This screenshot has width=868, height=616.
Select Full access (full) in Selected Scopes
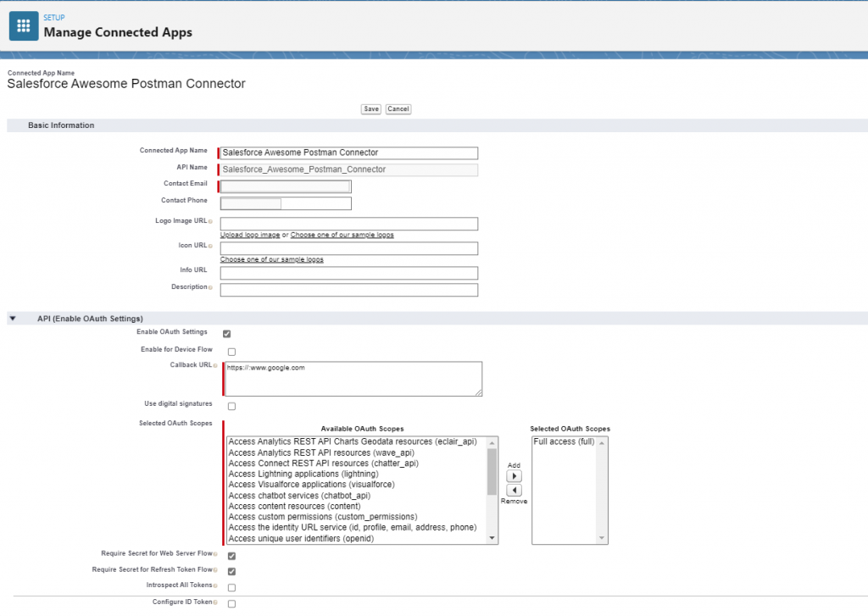click(x=564, y=441)
